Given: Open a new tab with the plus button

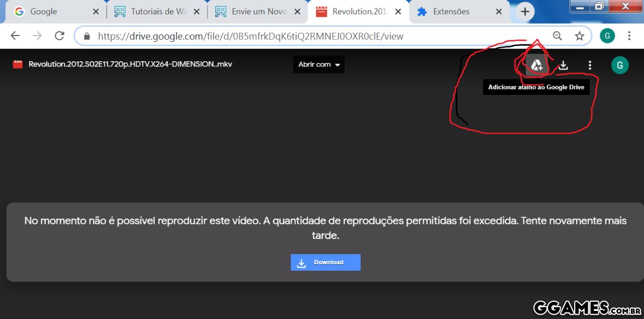Looking at the screenshot, I should (524, 12).
